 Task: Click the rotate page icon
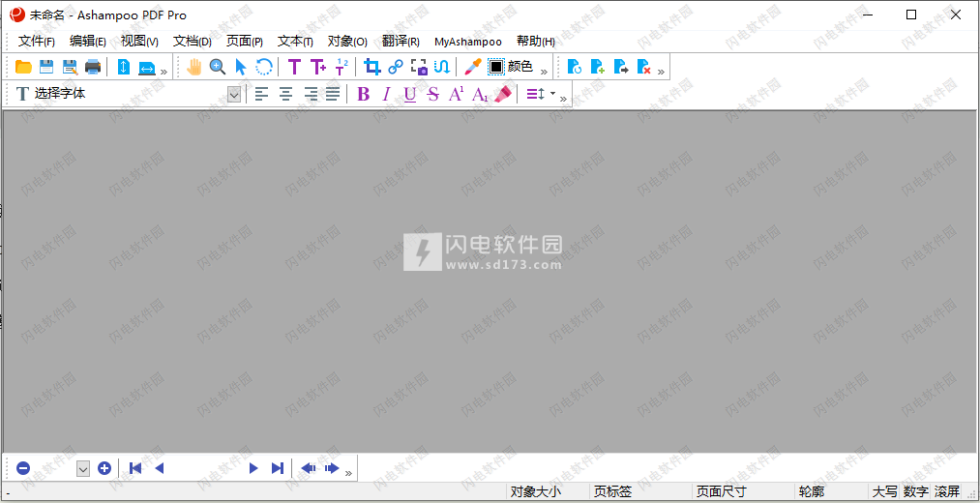pos(575,67)
